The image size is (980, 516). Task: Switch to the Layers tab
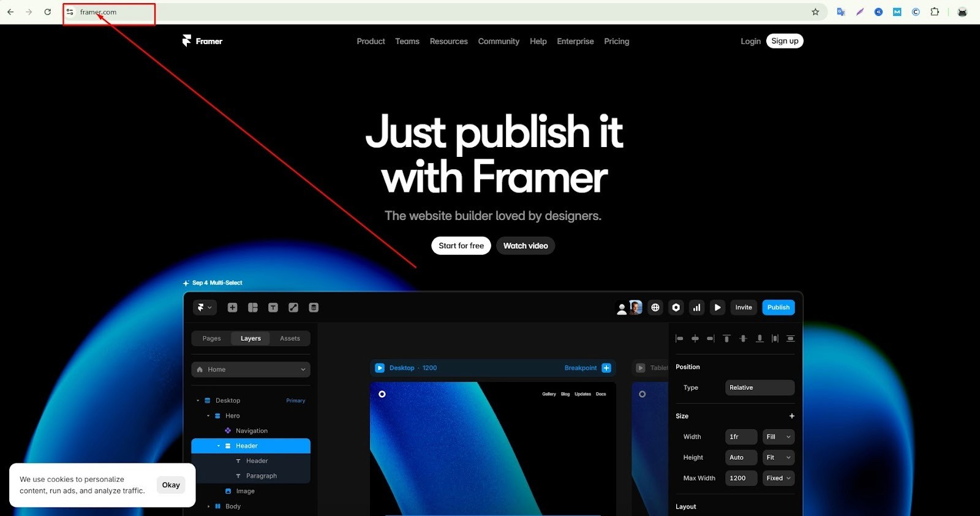[251, 338]
